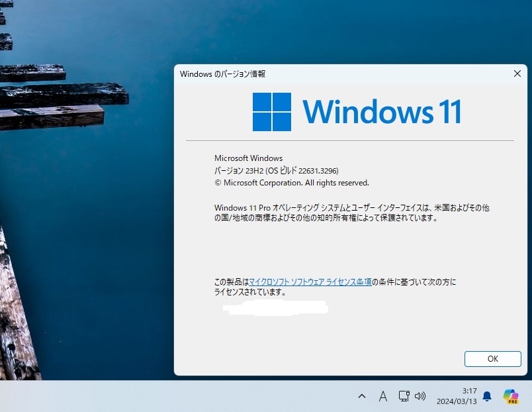This screenshot has width=532, height=412.
Task: Open the Microsoft software license terms link
Action: tap(310, 282)
